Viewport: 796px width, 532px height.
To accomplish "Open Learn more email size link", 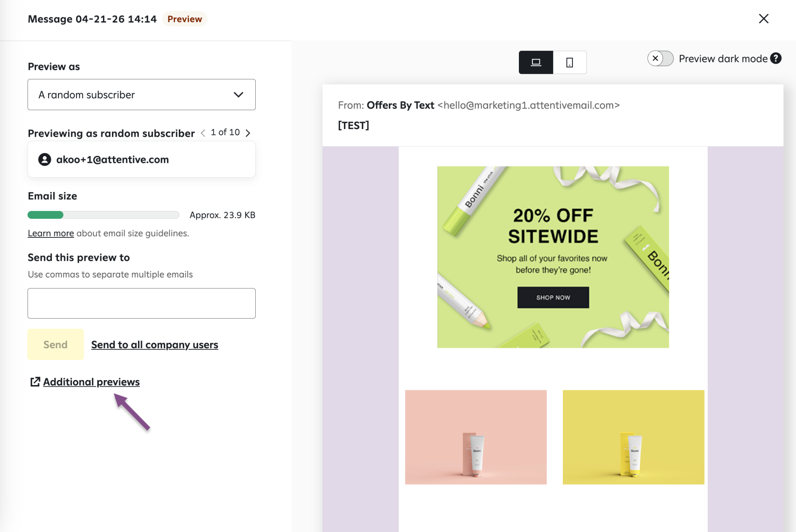I will point(51,233).
